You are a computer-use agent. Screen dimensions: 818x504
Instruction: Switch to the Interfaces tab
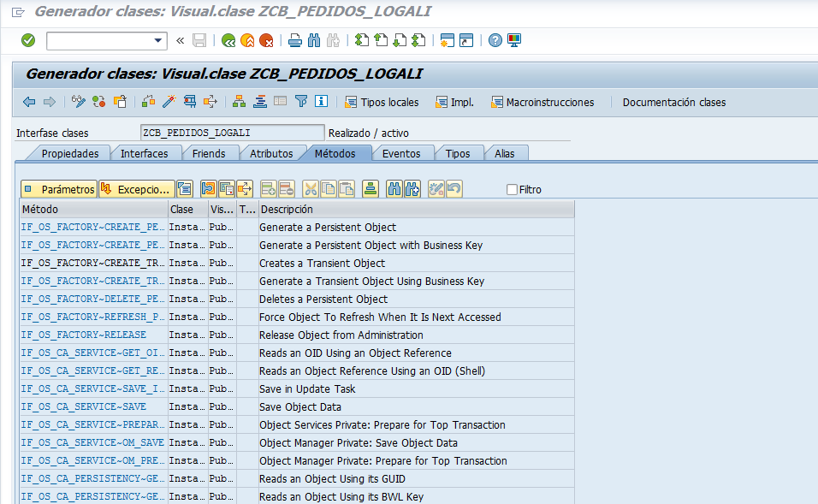[144, 153]
